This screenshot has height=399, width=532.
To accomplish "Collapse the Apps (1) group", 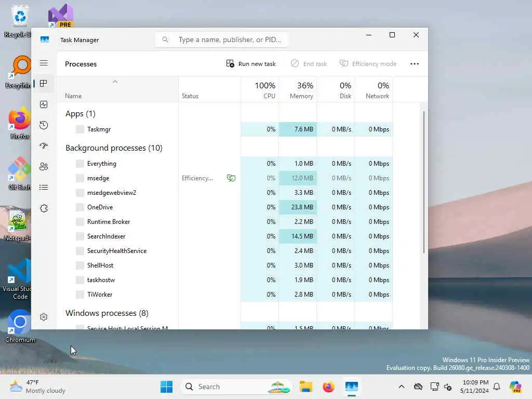I will click(81, 114).
